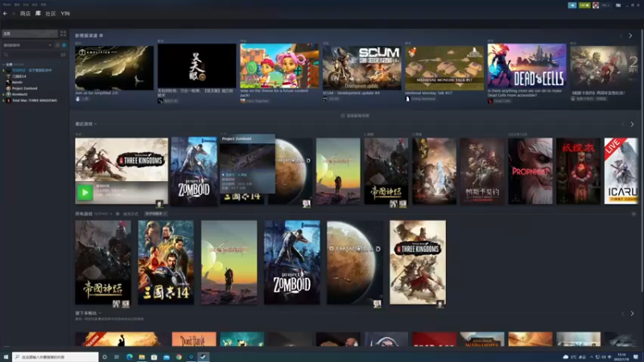The image size is (644, 362).
Task: Open the sort-by dropdown in all games
Action: click(155, 214)
